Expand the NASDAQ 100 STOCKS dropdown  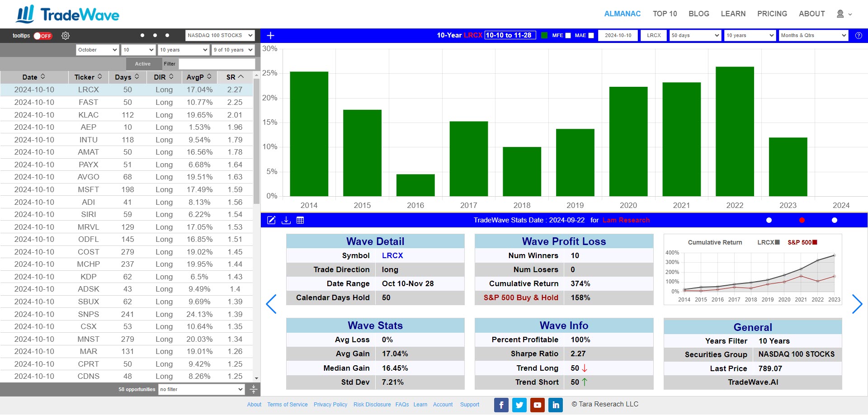(220, 35)
